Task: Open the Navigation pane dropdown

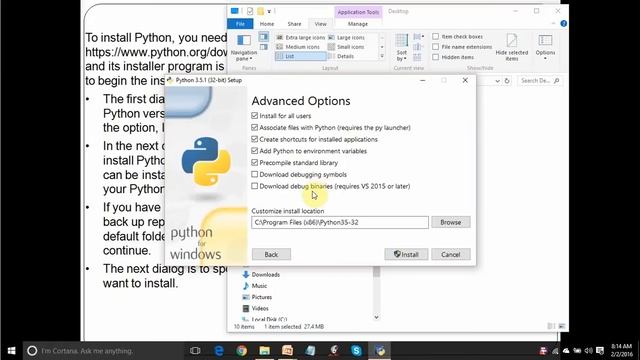Action: click(x=244, y=48)
